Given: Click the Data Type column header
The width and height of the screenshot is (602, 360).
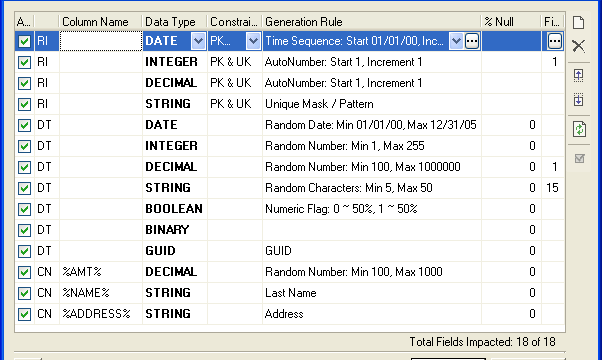Looking at the screenshot, I should 175,22.
